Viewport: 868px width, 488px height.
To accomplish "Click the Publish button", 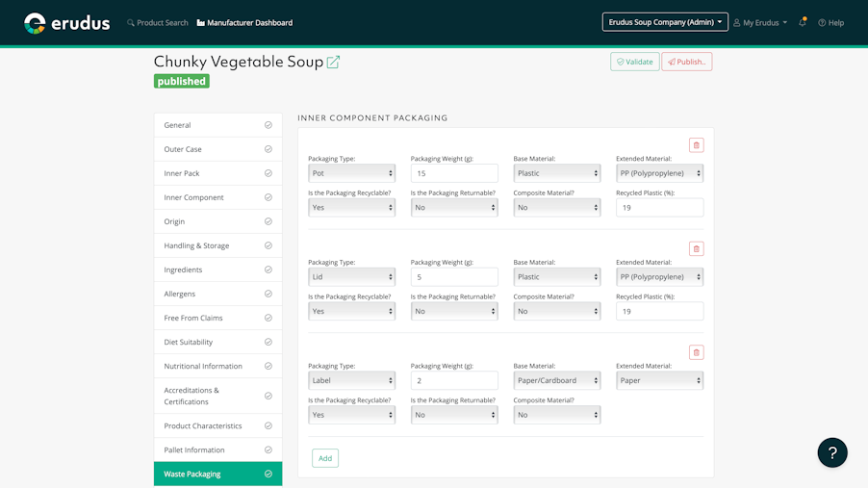I will pyautogui.click(x=686, y=62).
